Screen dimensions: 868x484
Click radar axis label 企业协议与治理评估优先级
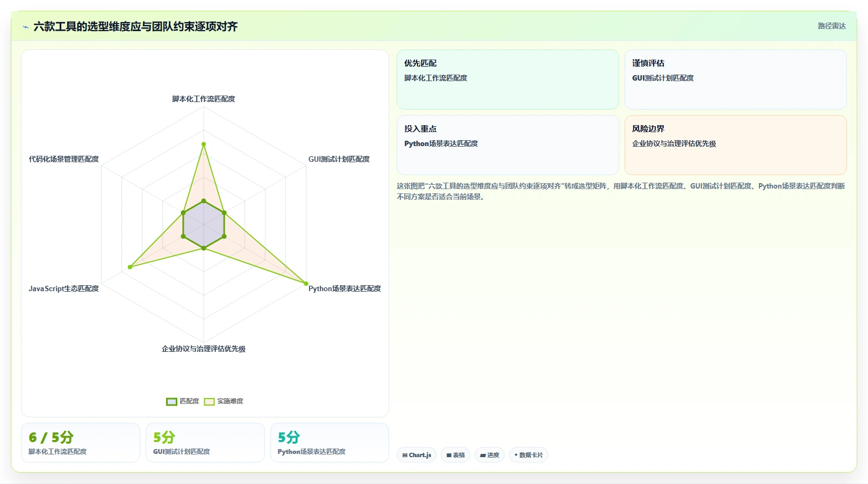point(204,349)
